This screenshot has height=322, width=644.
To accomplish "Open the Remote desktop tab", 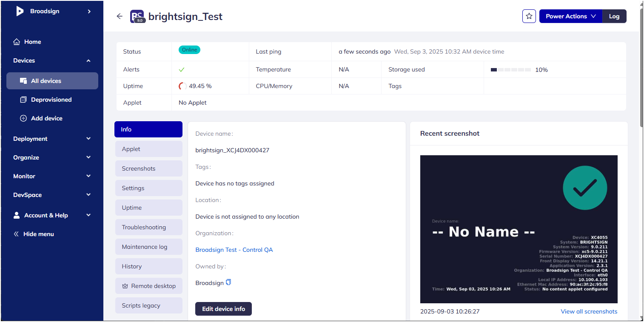I will pyautogui.click(x=148, y=286).
